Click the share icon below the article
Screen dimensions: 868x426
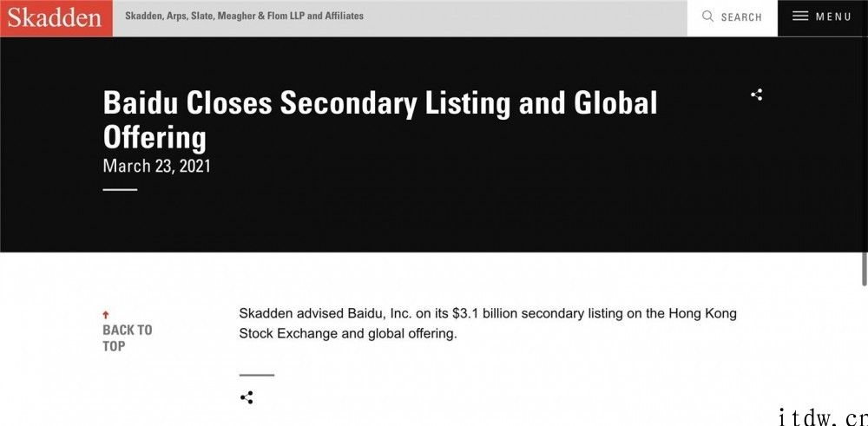[x=247, y=397]
